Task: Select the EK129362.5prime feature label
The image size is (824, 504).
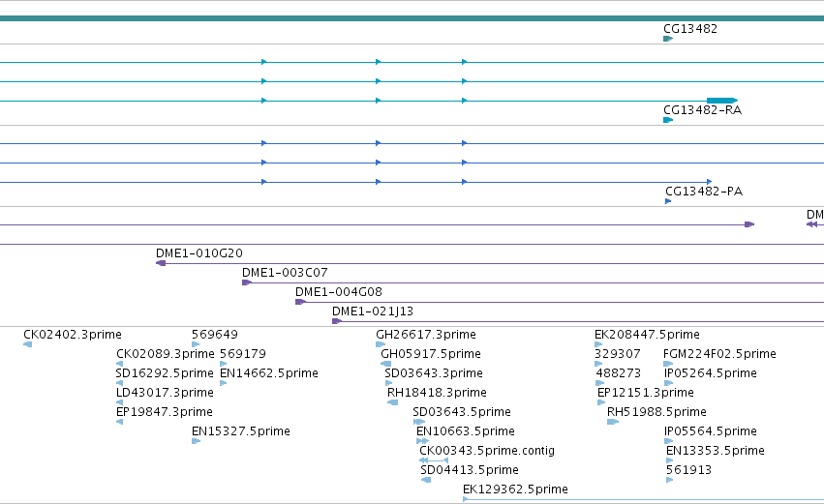Action: (x=515, y=489)
